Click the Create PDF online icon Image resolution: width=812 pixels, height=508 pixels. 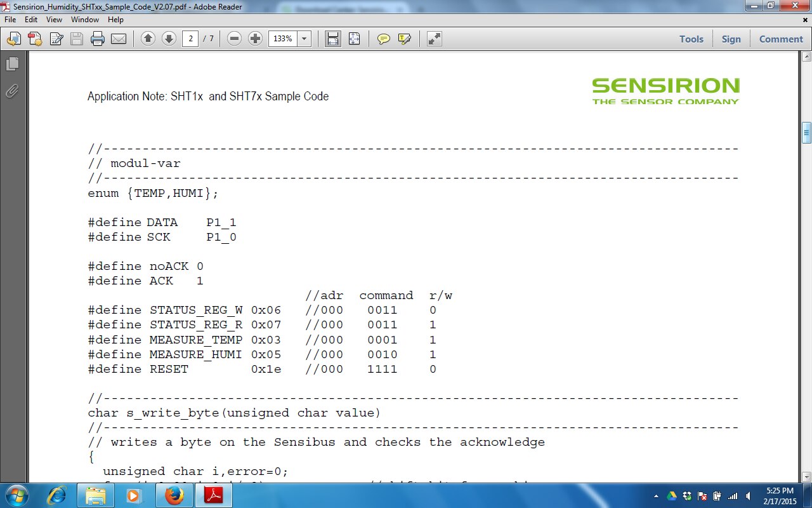point(34,39)
